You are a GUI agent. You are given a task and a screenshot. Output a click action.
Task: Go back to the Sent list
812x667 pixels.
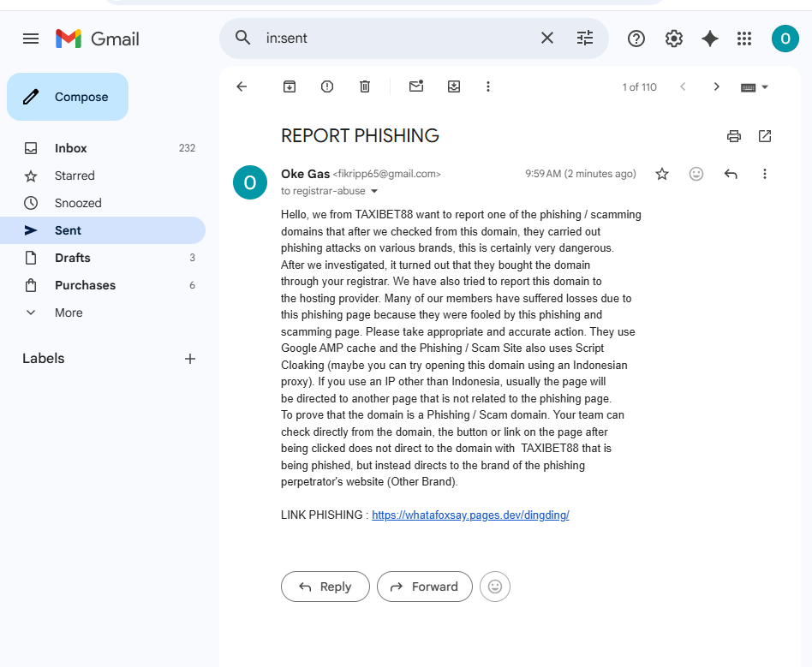coord(242,86)
